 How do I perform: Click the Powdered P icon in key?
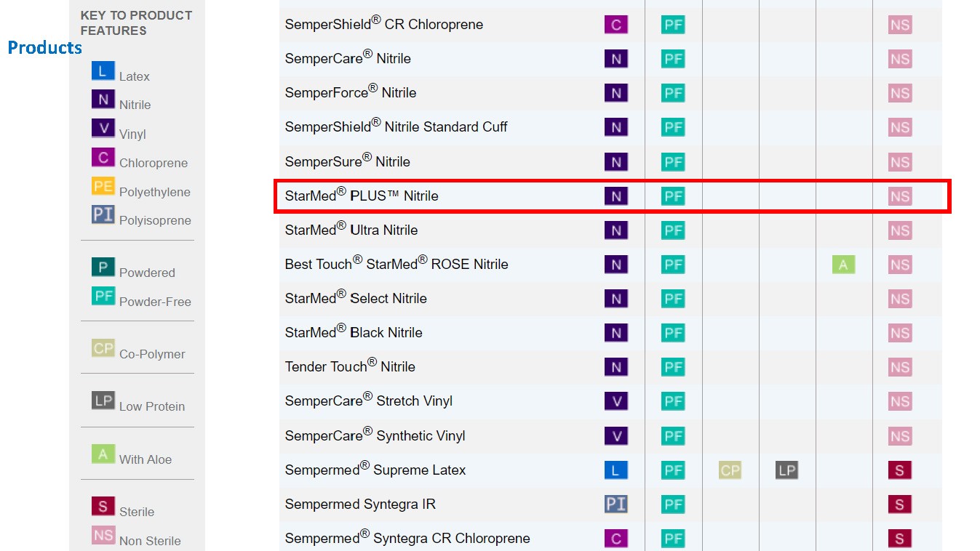point(103,267)
